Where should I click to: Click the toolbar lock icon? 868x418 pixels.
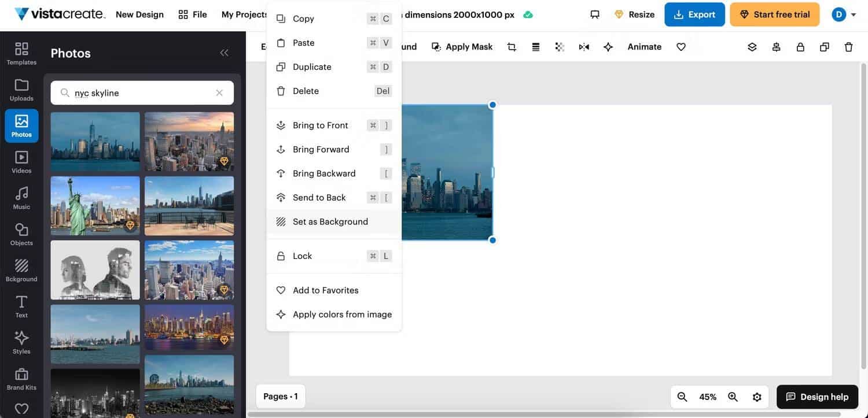coord(800,47)
